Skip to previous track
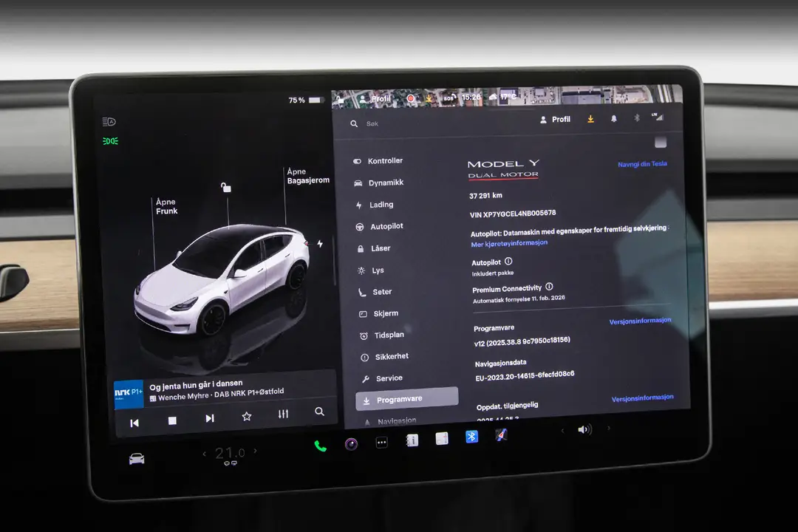Image resolution: width=798 pixels, height=532 pixels. click(x=134, y=423)
